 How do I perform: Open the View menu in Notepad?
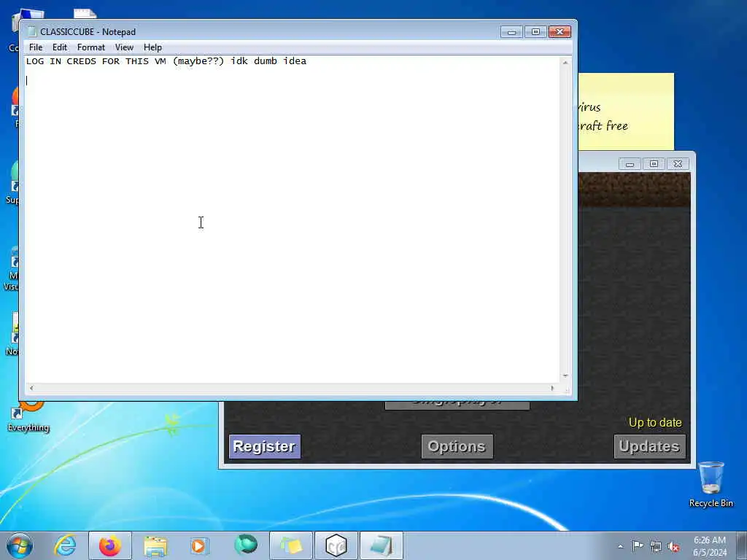click(x=124, y=47)
